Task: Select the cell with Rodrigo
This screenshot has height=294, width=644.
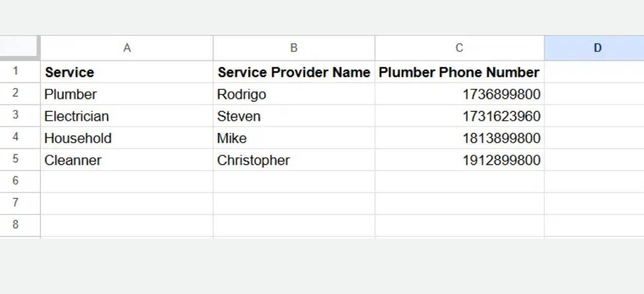Action: tap(294, 94)
